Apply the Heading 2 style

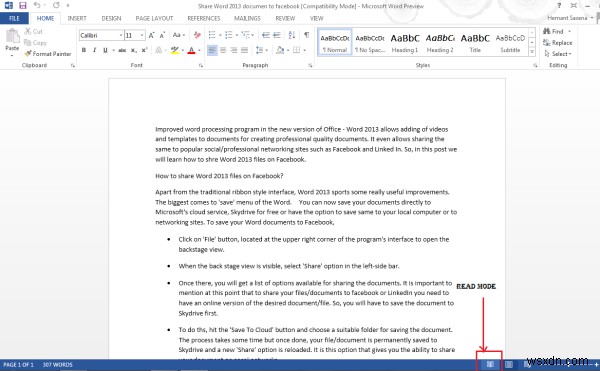[440, 42]
